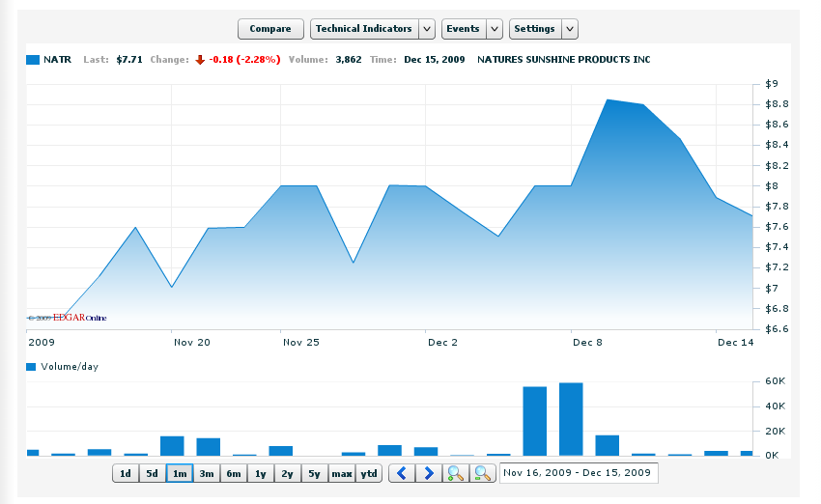821x504 pixels.
Task: Click the first magnifier zoom icon
Action: pyautogui.click(x=456, y=474)
